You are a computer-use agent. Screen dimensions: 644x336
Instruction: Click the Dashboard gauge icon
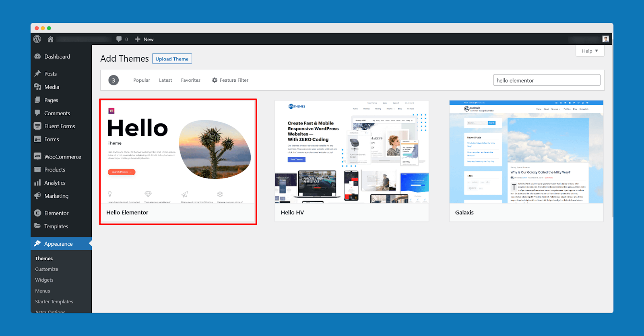point(37,56)
